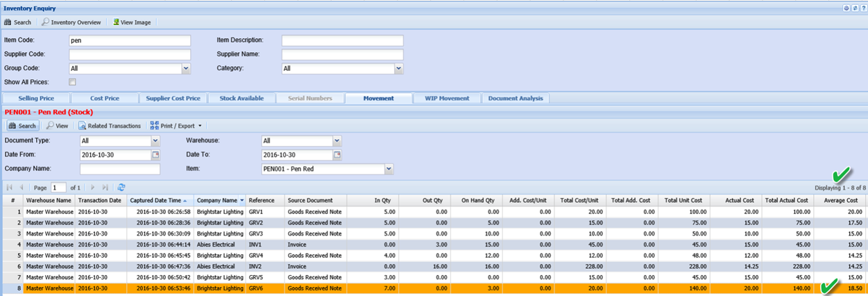Open the Print / Export menu

pos(176,126)
